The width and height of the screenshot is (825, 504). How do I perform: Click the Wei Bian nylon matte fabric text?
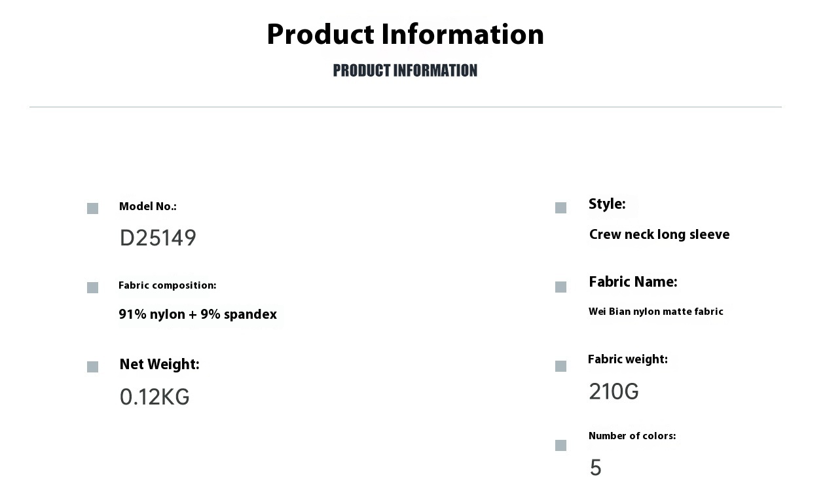(656, 312)
